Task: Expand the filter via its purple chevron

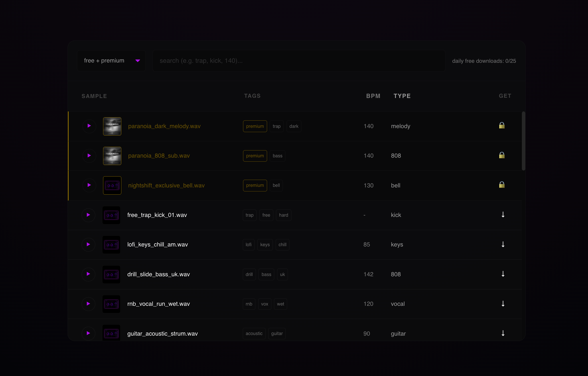Action: click(138, 60)
